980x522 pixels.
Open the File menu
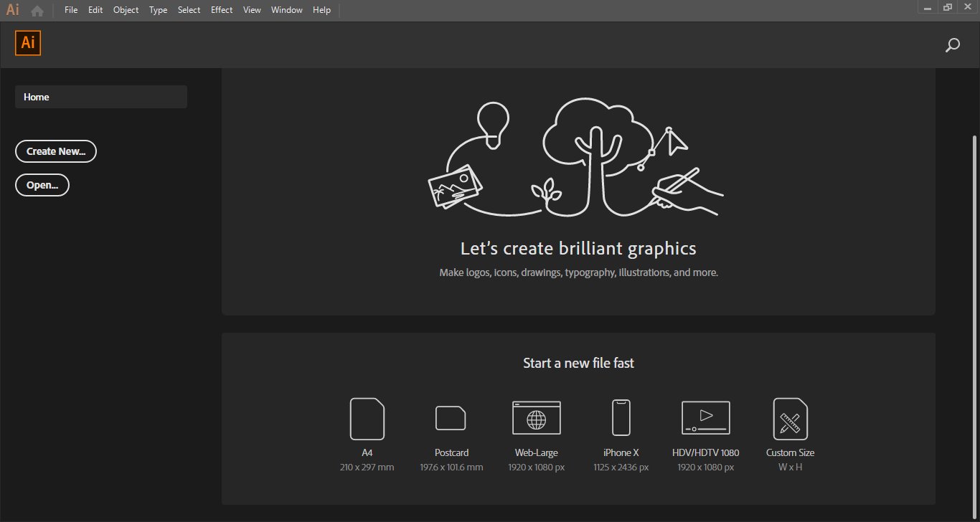71,10
